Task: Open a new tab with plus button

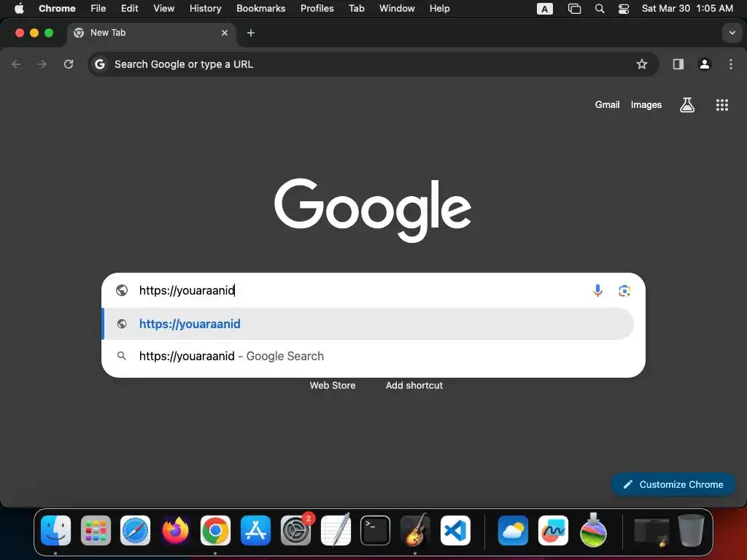Action: click(251, 33)
